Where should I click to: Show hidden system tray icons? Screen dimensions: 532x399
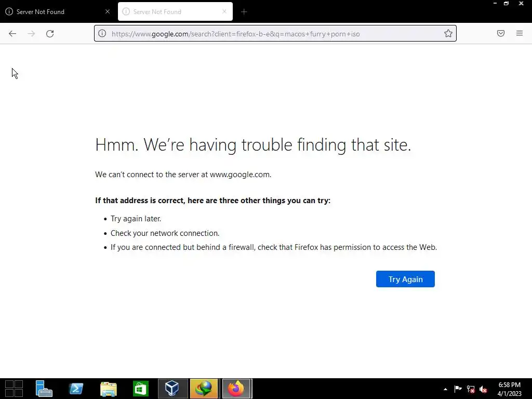click(x=445, y=389)
